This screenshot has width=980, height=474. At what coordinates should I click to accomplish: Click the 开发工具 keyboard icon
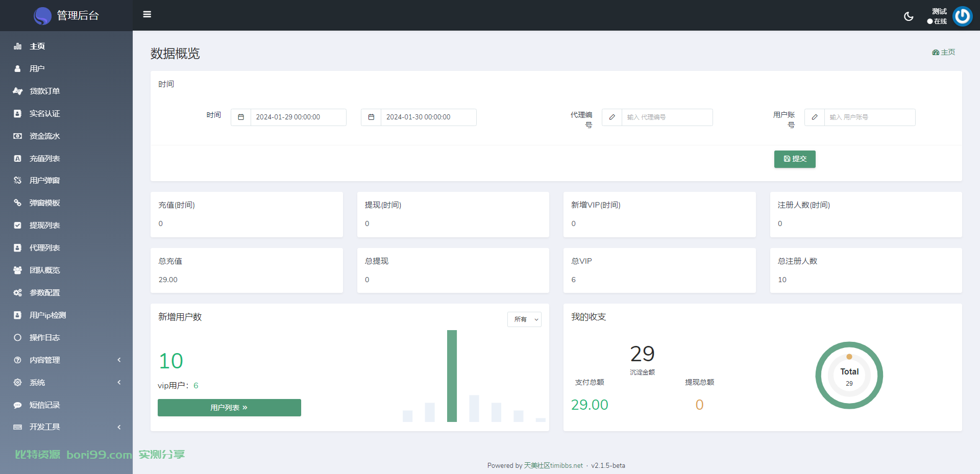pos(17,427)
